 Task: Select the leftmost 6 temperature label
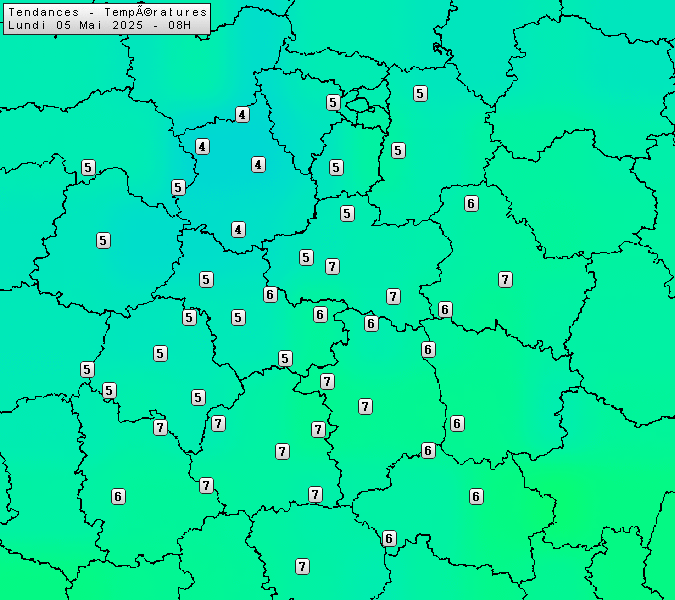tap(118, 496)
